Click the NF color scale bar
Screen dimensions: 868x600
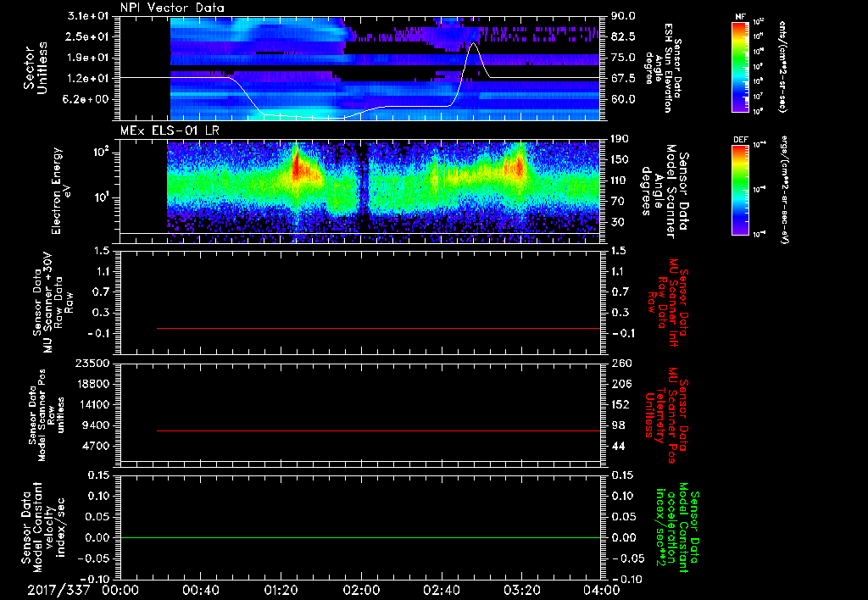[740, 67]
